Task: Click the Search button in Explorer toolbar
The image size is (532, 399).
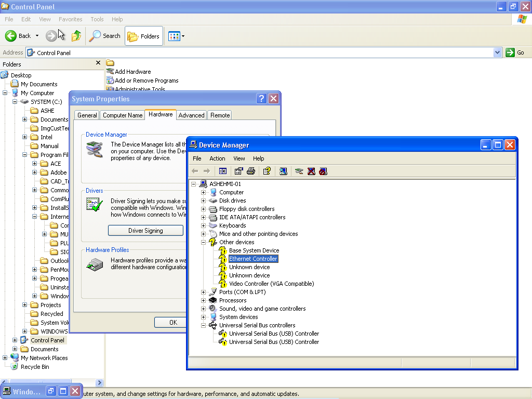Action: (x=105, y=36)
